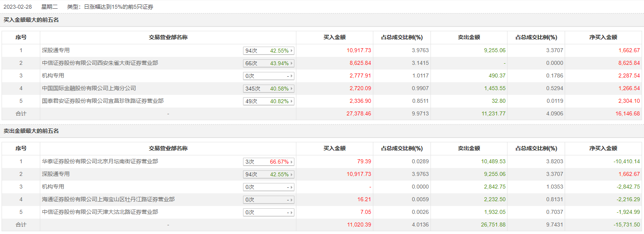Open 中信证券天津大沽北路证券营业部 link
The width and height of the screenshot is (644, 234).
[100, 212]
